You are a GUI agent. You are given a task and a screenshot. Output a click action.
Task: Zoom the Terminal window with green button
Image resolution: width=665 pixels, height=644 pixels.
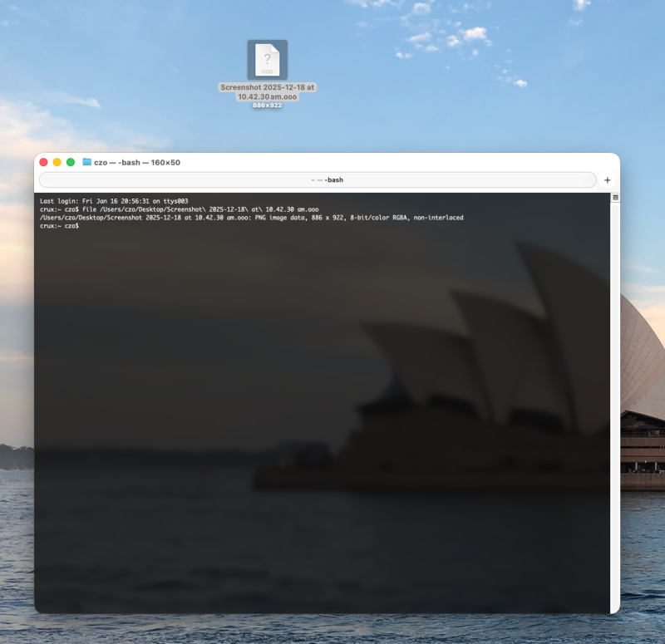tap(71, 162)
